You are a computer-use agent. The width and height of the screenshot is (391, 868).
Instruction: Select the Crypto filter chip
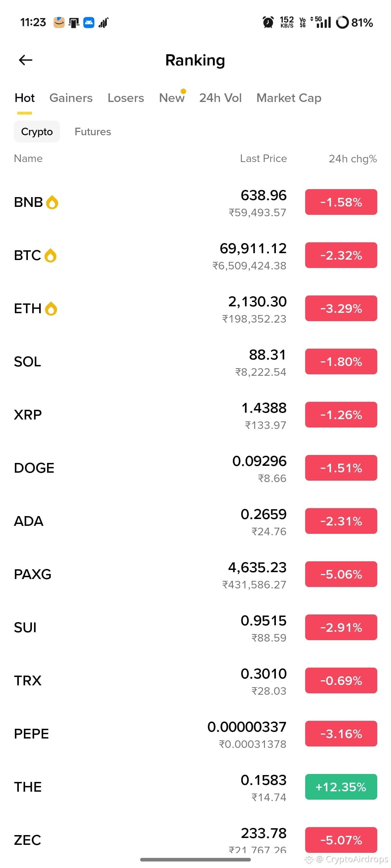pos(37,132)
